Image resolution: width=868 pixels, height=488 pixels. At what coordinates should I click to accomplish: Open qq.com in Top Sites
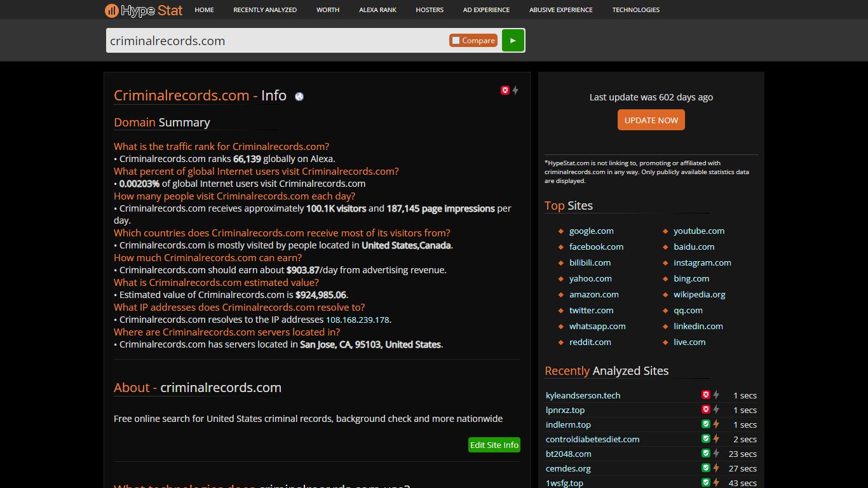[688, 310]
